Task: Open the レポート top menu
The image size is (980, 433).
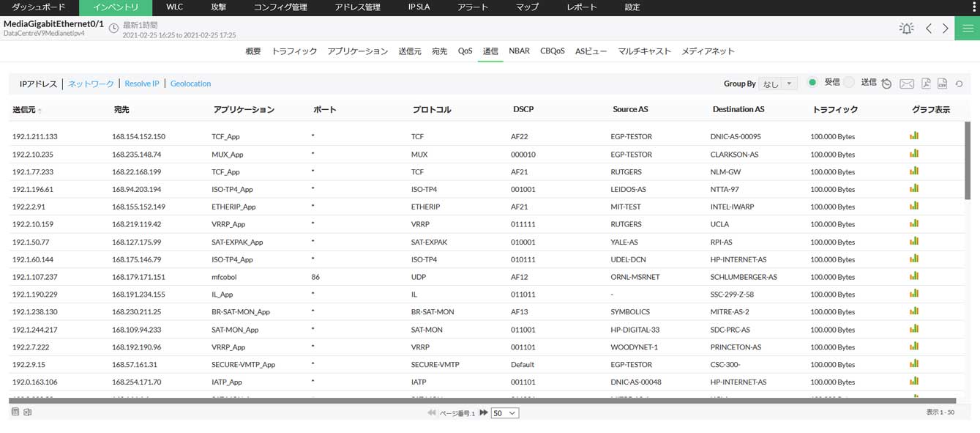Action: point(582,7)
